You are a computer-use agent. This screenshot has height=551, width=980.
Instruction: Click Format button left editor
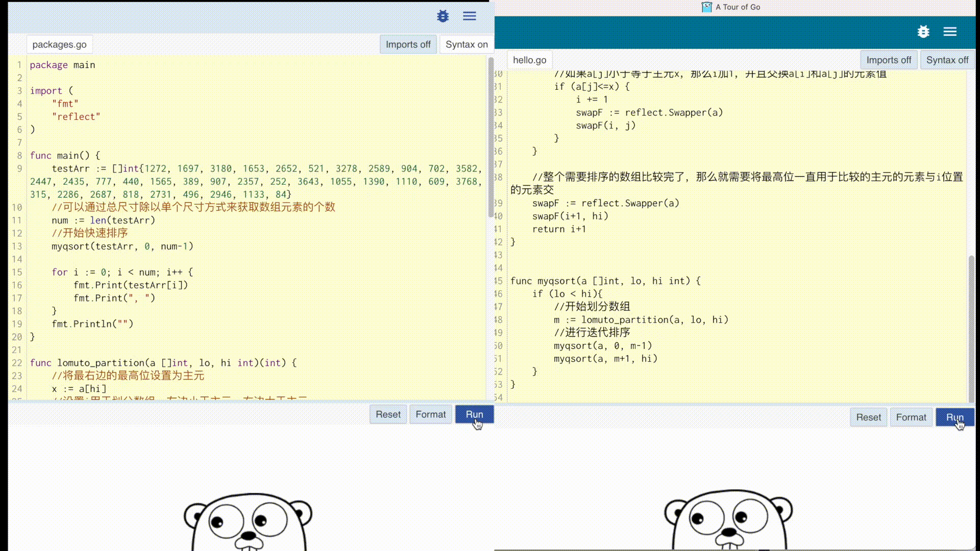431,414
